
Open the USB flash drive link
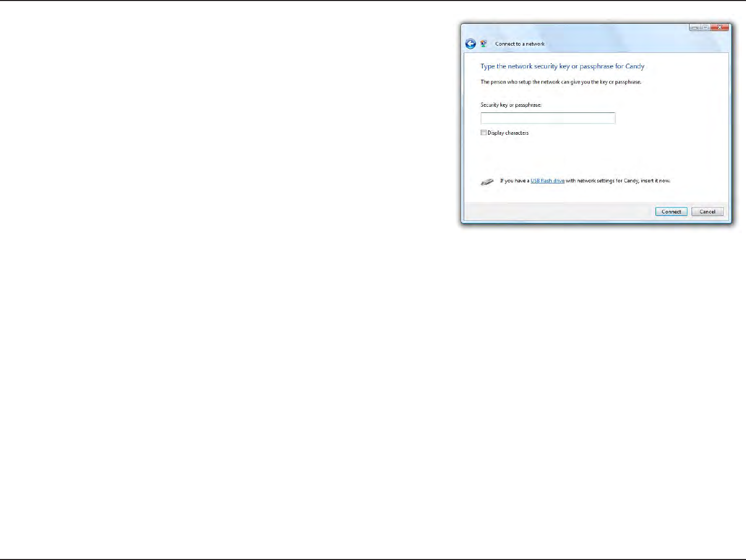click(548, 181)
